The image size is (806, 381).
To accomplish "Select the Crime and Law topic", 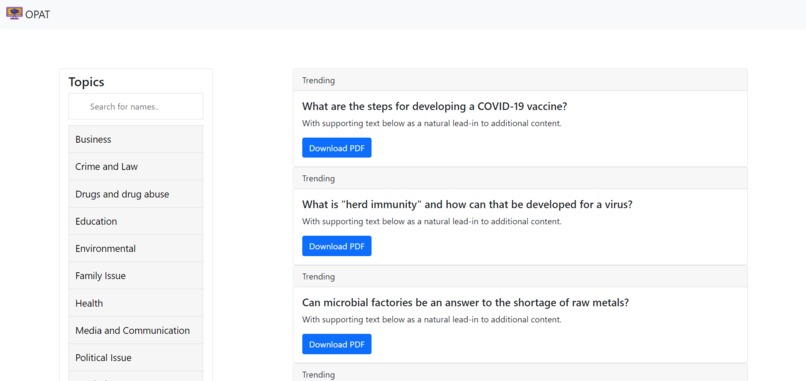I will click(136, 167).
